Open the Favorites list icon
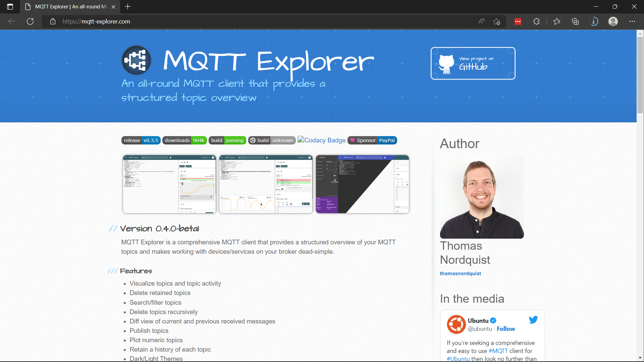This screenshot has width=644, height=362. [x=557, y=21]
